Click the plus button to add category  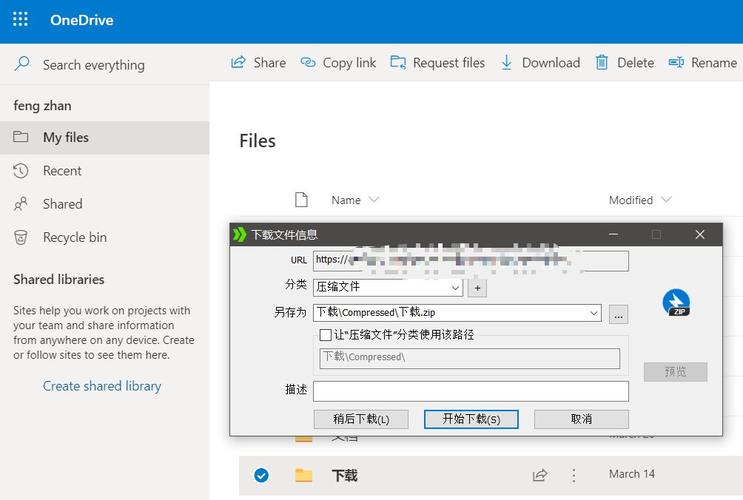click(x=477, y=288)
